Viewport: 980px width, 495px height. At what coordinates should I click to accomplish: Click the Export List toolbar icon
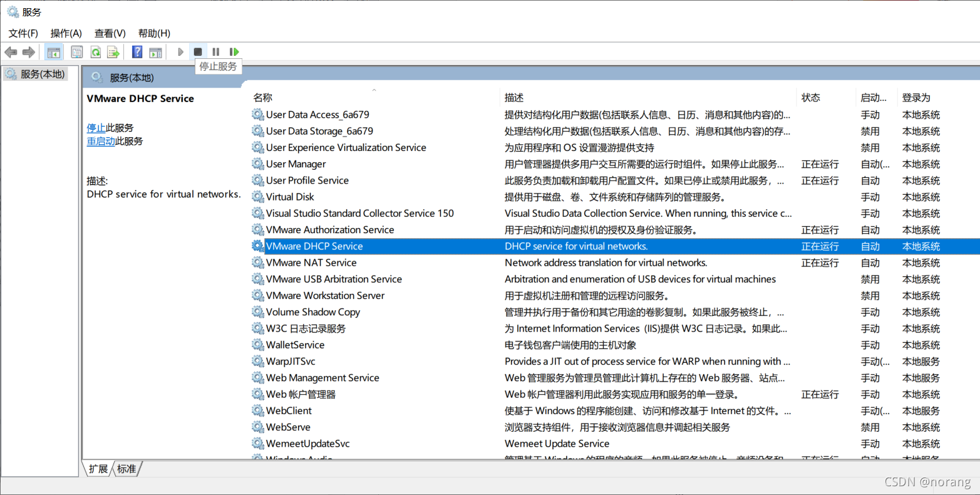tap(113, 52)
